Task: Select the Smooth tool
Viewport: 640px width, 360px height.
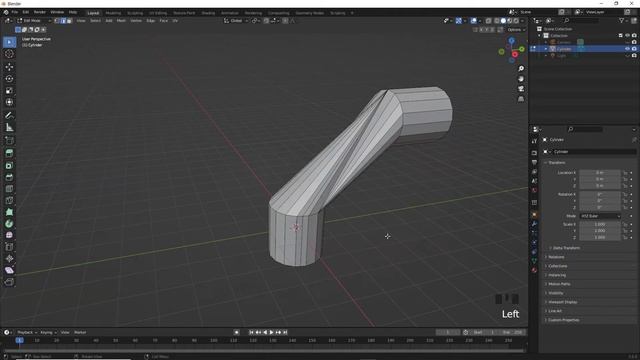Action: [9, 235]
